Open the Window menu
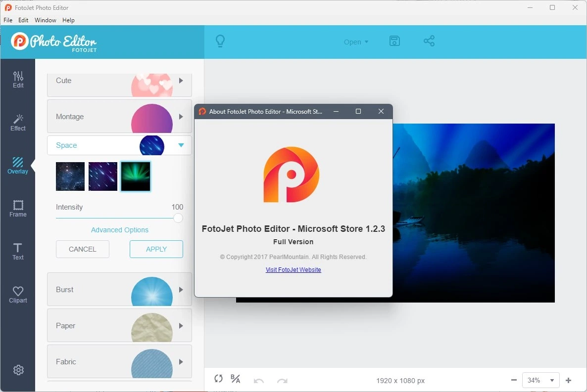Viewport: 587px width, 392px height. (x=46, y=20)
